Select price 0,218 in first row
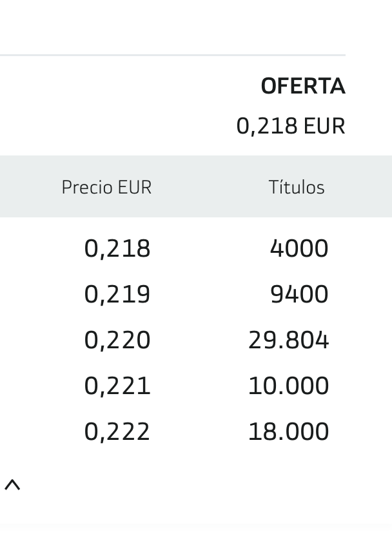This screenshot has height=556, width=392. tap(117, 248)
